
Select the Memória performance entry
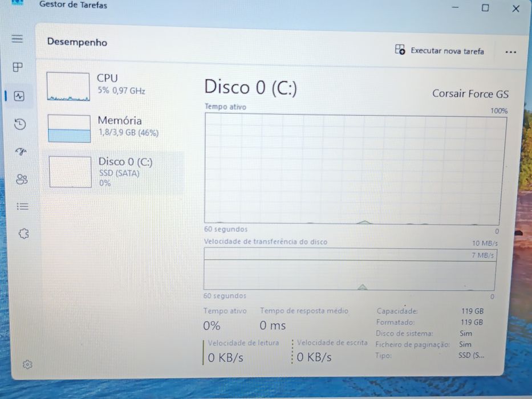pos(113,129)
